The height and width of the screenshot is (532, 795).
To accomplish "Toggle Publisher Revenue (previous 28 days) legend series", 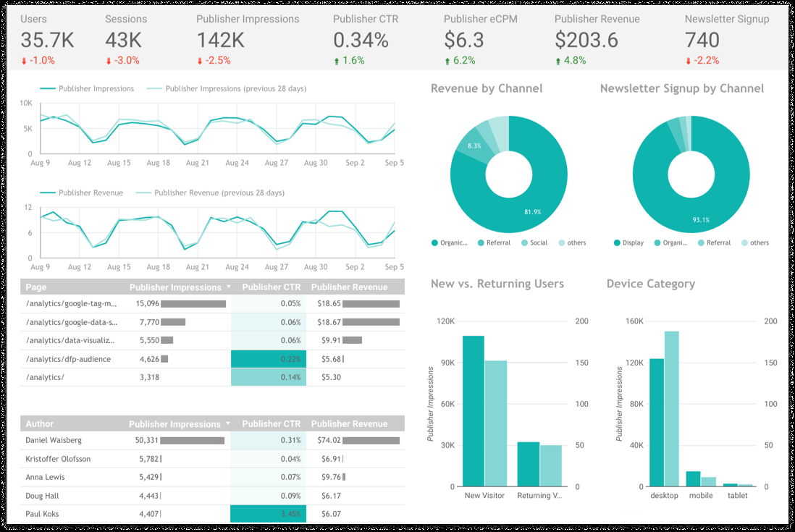I will point(210,193).
